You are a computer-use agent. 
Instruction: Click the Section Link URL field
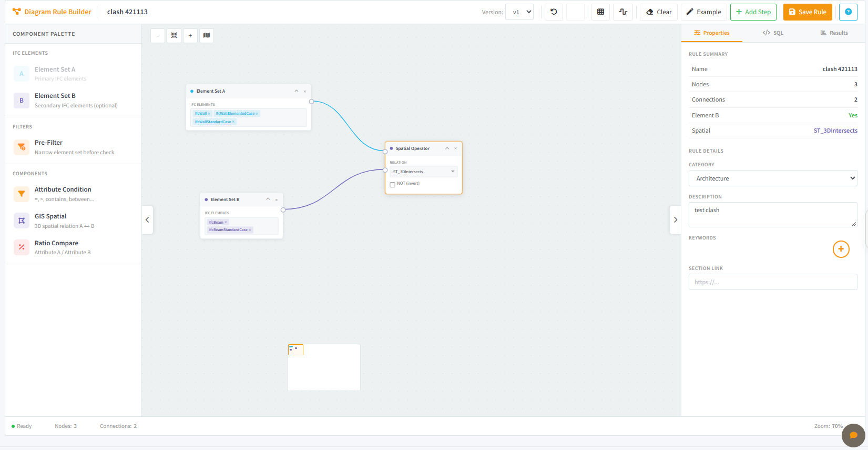(773, 282)
